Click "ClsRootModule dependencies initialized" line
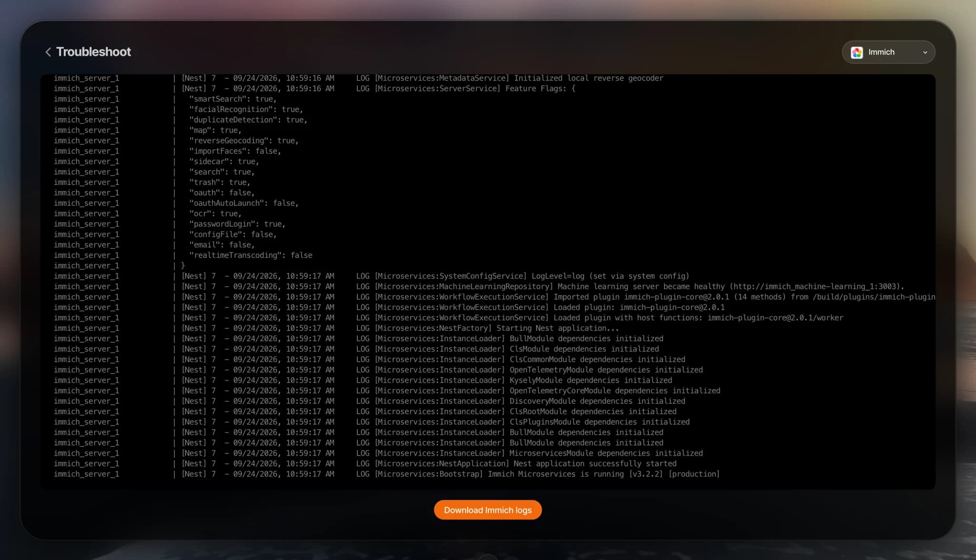Screen dimensions: 976x560 click(x=365, y=412)
